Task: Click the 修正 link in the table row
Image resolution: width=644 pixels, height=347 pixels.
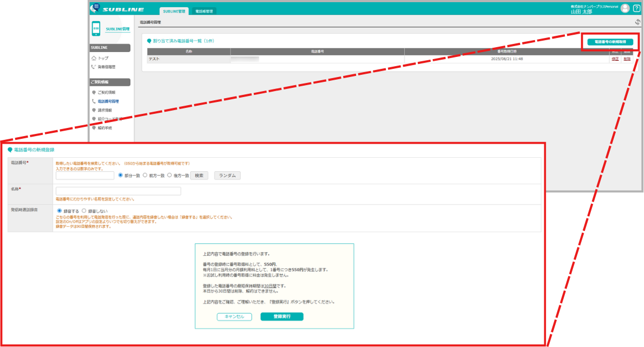Action: coord(615,59)
